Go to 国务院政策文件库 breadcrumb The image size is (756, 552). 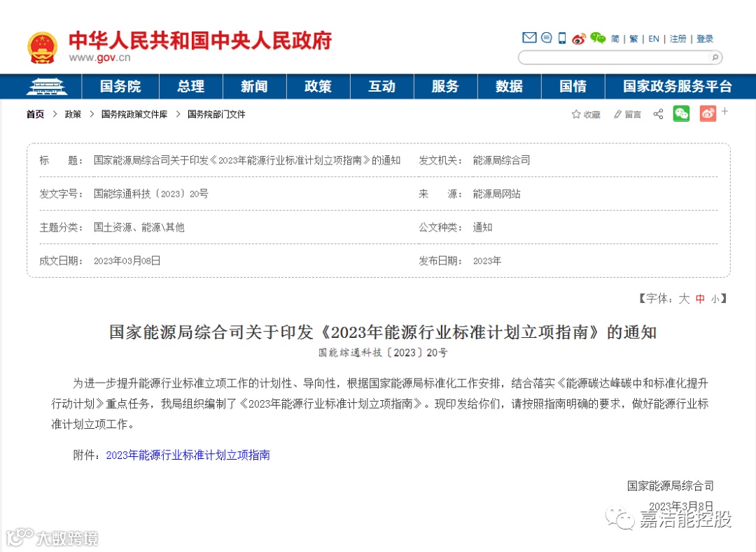pos(134,114)
